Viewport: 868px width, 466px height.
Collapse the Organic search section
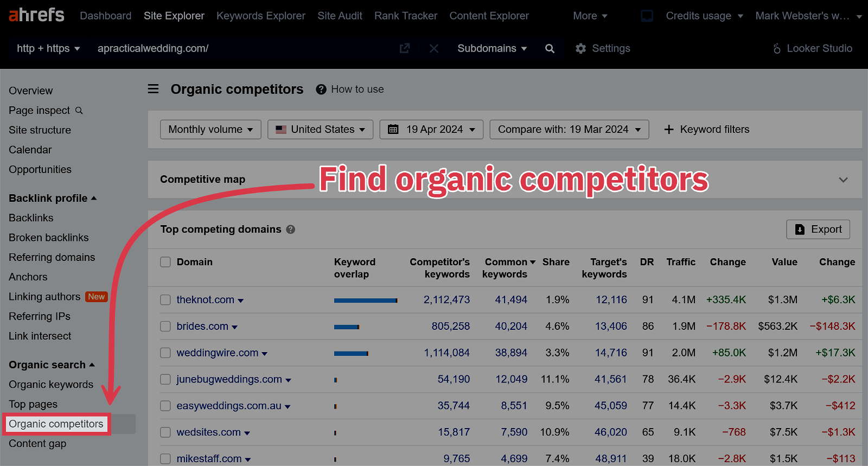click(52, 365)
